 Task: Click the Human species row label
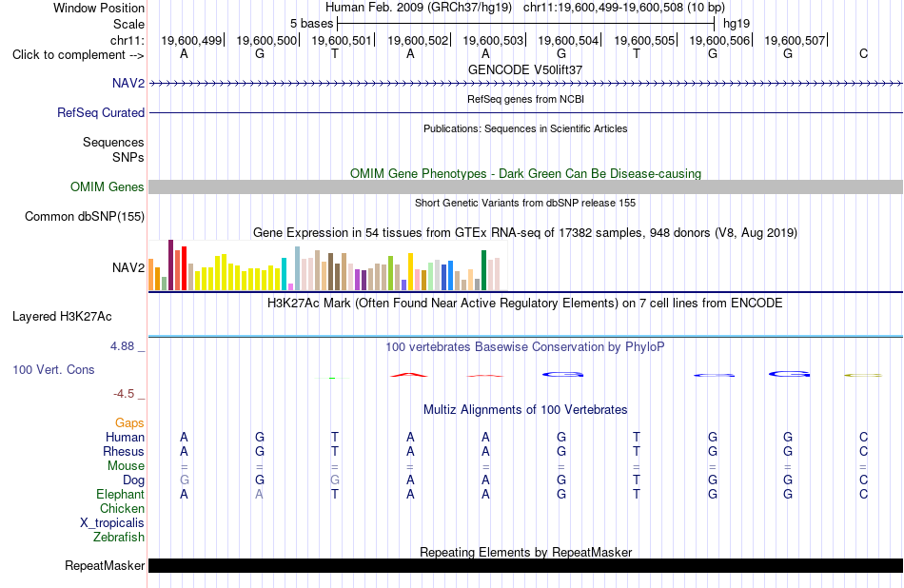tap(125, 438)
